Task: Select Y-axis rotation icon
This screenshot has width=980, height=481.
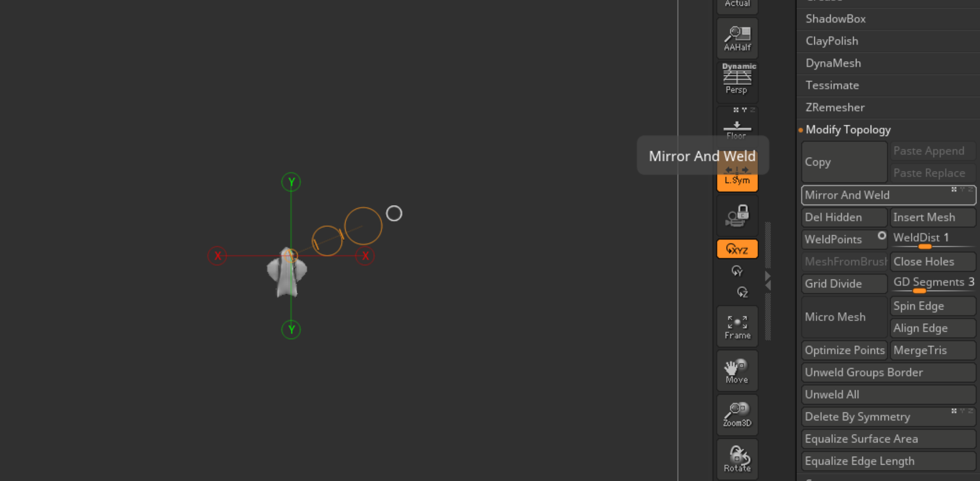Action: 737,271
